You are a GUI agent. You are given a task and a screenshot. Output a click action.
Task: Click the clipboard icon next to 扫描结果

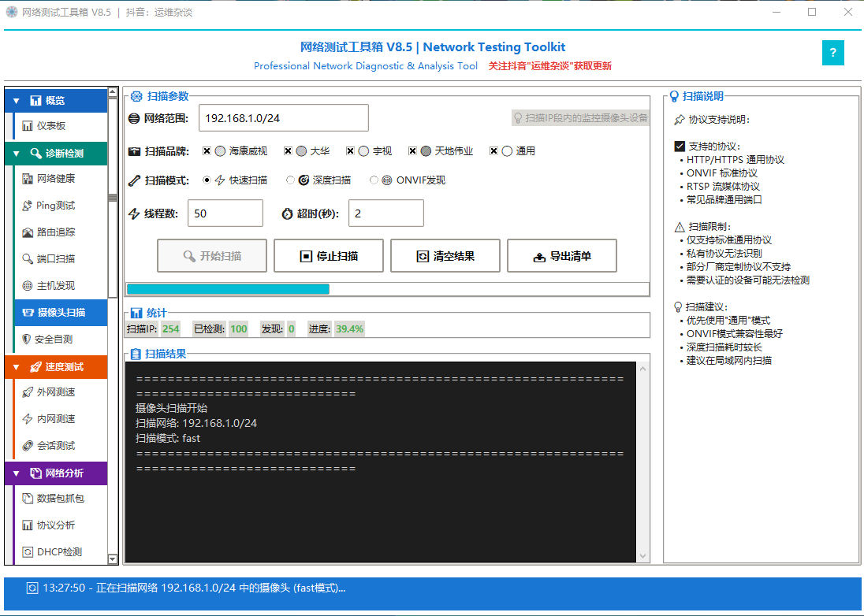click(136, 354)
